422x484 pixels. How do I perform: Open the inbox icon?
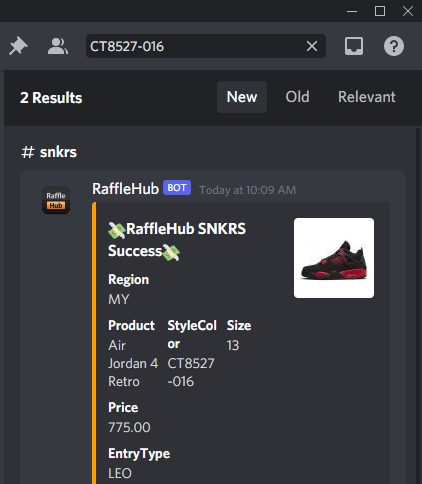(x=354, y=46)
